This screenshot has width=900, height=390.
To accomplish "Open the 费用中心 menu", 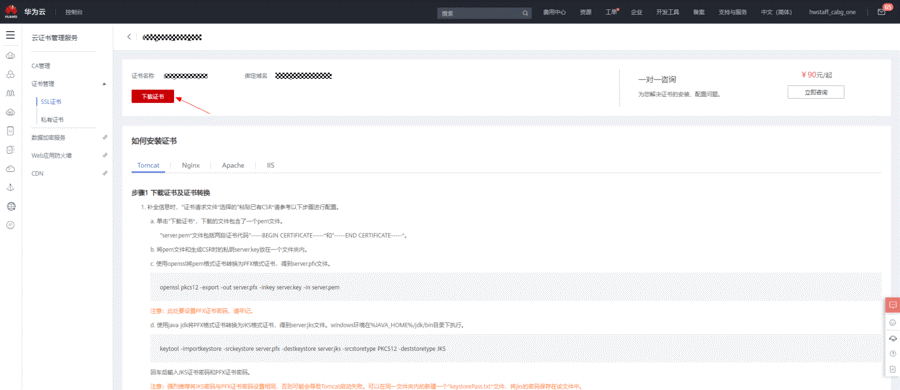I will pyautogui.click(x=555, y=12).
